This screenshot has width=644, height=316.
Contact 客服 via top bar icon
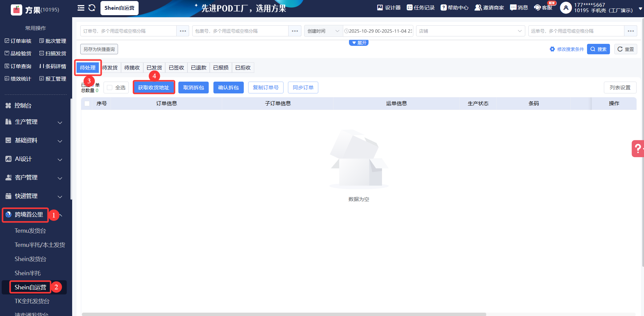pyautogui.click(x=544, y=8)
